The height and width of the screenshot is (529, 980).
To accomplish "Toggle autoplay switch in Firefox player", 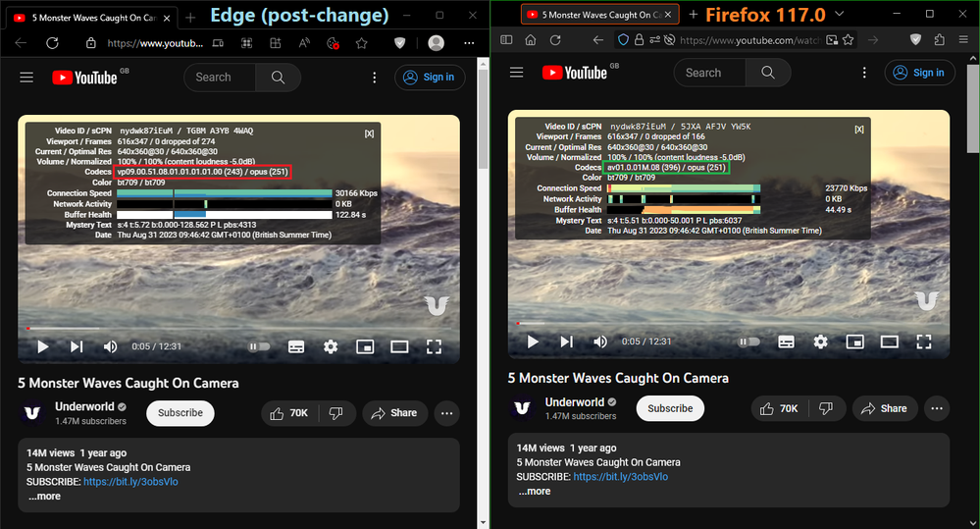I will 749,342.
